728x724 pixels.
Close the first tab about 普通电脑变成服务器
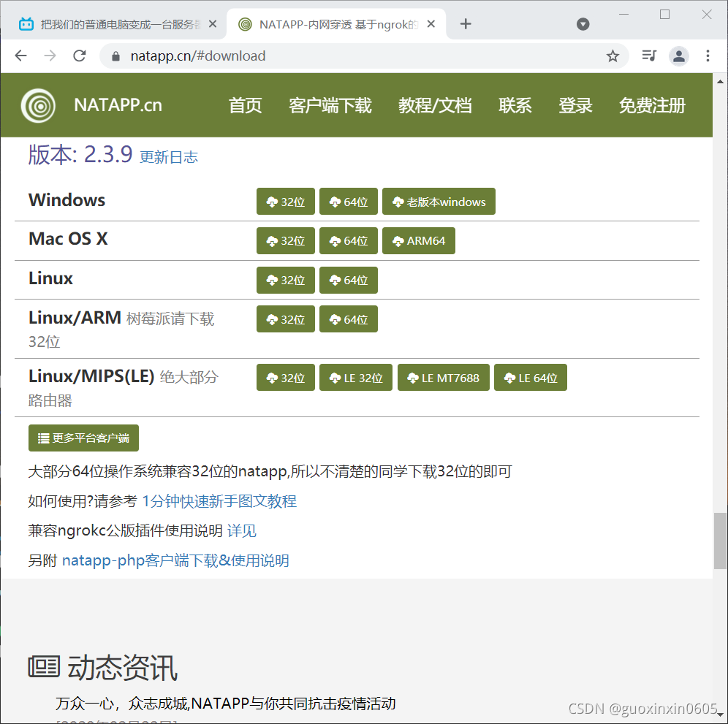tap(213, 23)
